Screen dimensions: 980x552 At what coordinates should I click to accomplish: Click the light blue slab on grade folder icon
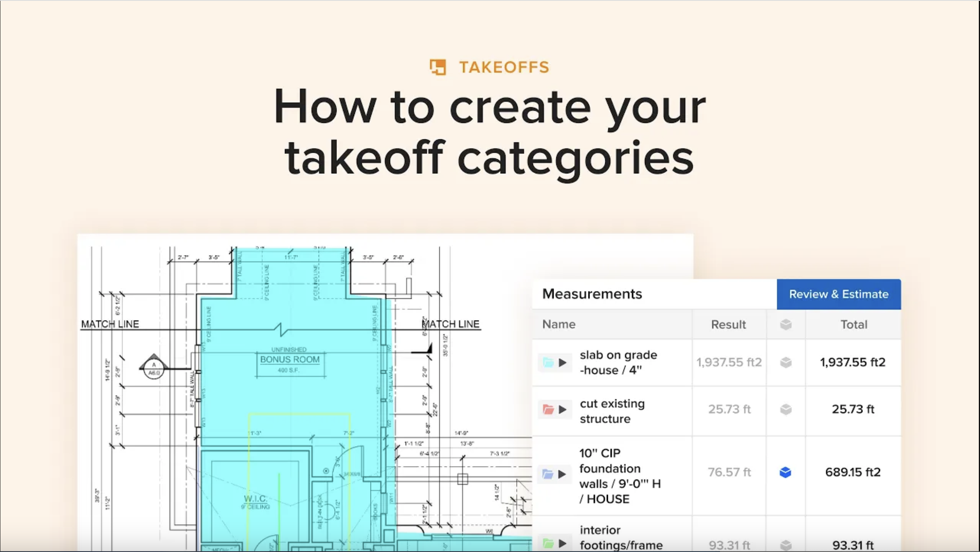pos(548,363)
